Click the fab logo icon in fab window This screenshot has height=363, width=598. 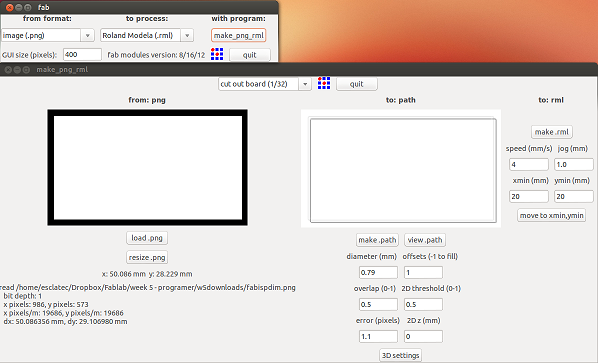tap(217, 54)
